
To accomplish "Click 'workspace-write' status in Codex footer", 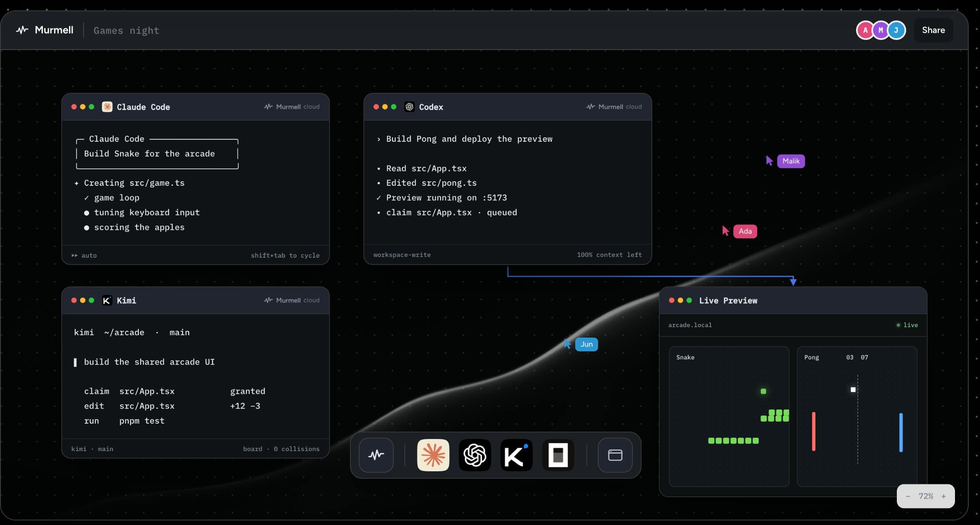I will tap(402, 255).
